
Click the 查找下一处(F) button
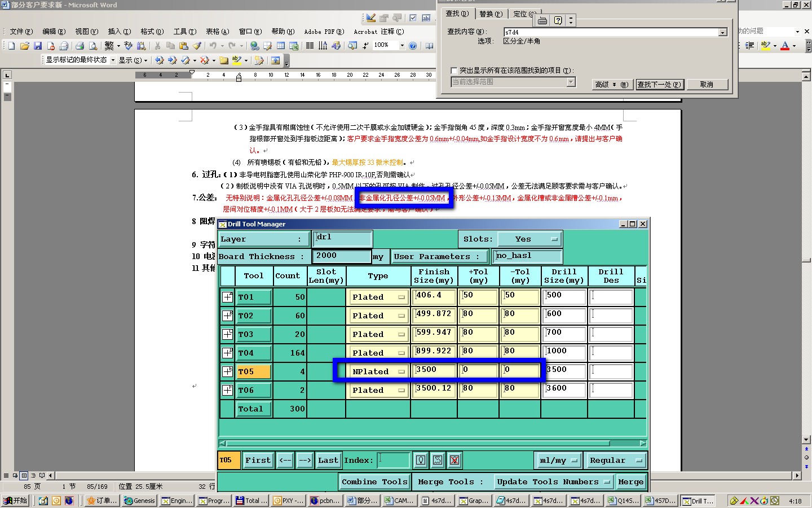click(660, 85)
